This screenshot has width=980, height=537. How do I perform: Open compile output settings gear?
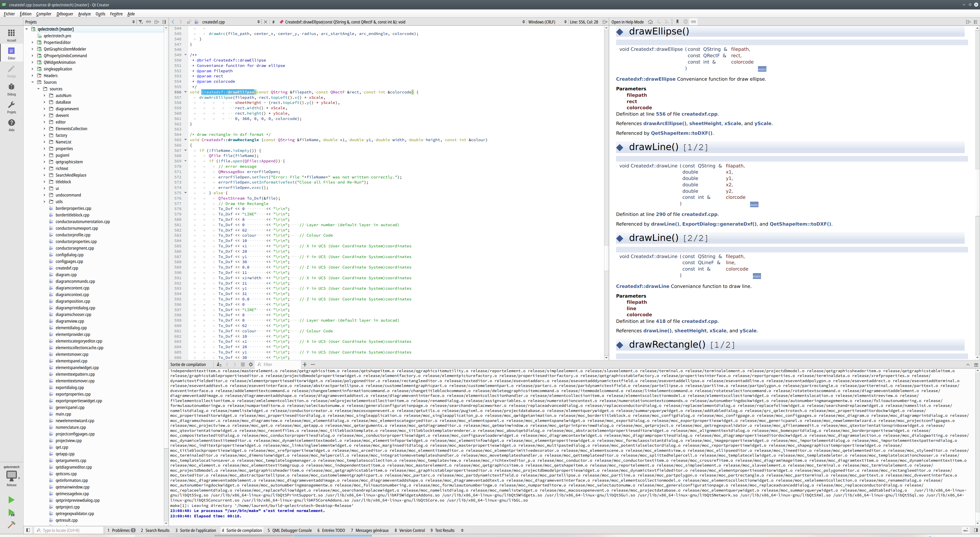[x=251, y=365]
